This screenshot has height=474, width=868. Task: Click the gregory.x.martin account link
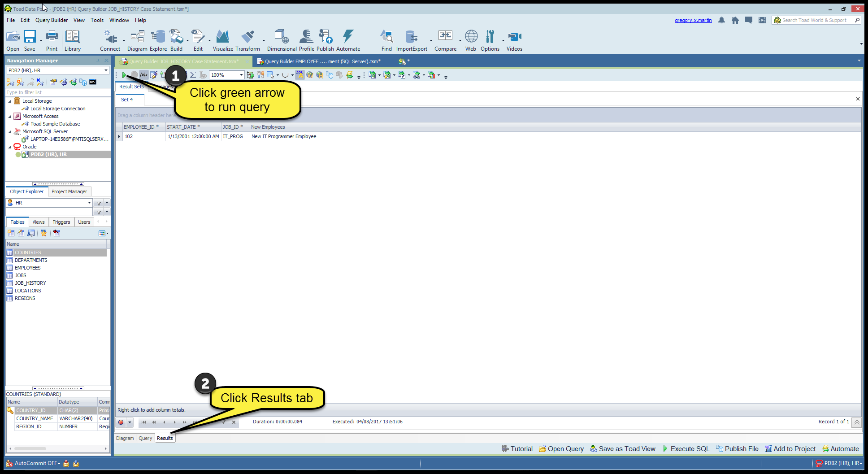click(693, 20)
